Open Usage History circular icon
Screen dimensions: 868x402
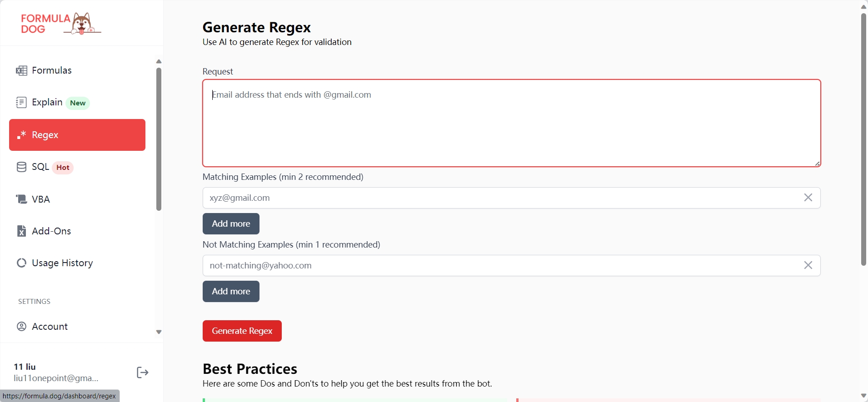(x=21, y=263)
